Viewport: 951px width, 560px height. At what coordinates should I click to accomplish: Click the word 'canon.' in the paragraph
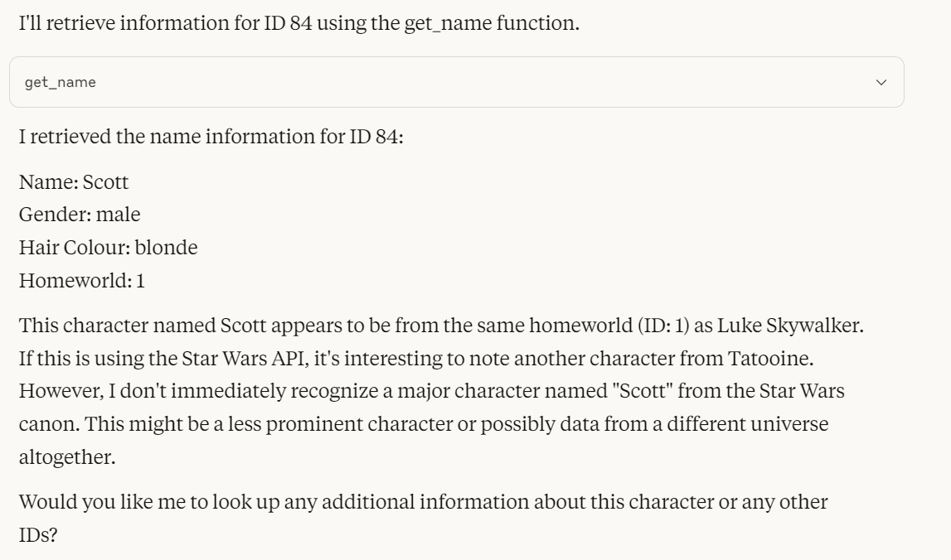[49, 423]
